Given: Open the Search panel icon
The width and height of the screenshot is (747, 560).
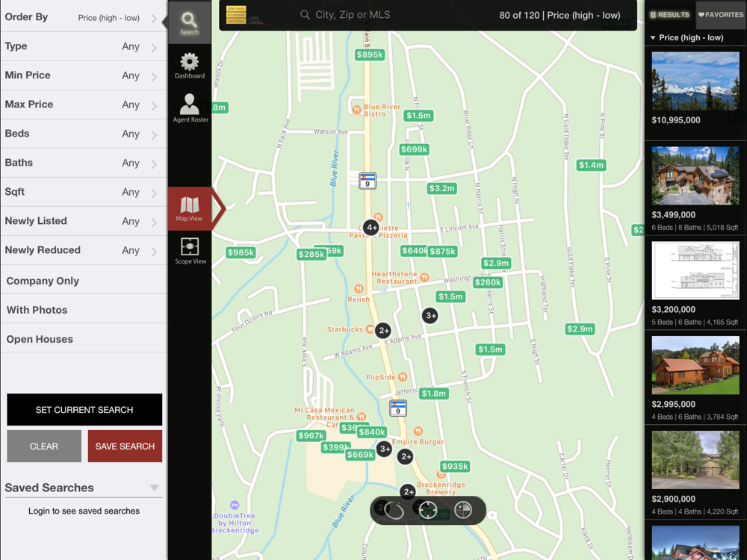Looking at the screenshot, I should tap(189, 23).
